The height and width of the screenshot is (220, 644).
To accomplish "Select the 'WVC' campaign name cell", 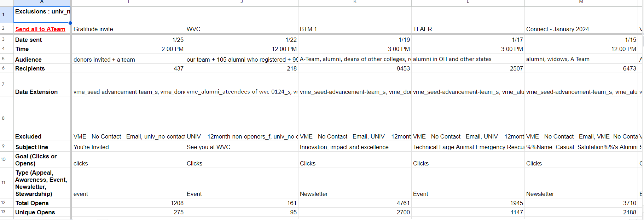I will point(241,29).
